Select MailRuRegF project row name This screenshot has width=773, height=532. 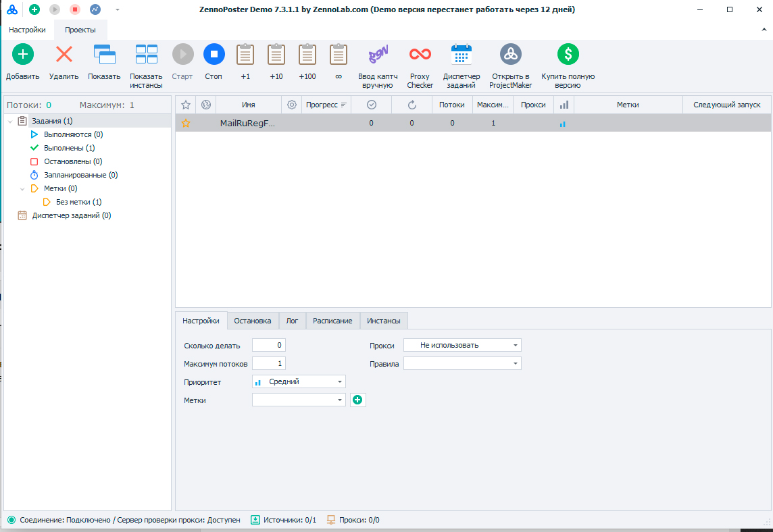click(247, 123)
